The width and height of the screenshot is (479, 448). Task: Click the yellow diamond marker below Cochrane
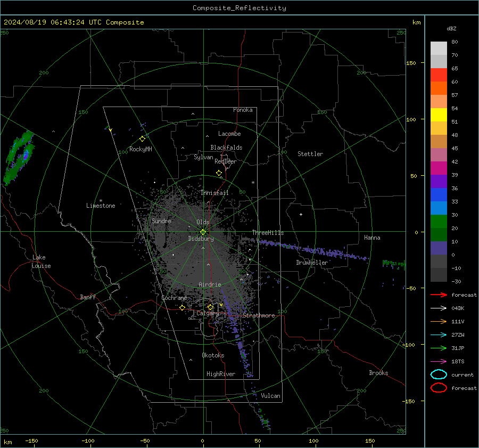tap(182, 308)
